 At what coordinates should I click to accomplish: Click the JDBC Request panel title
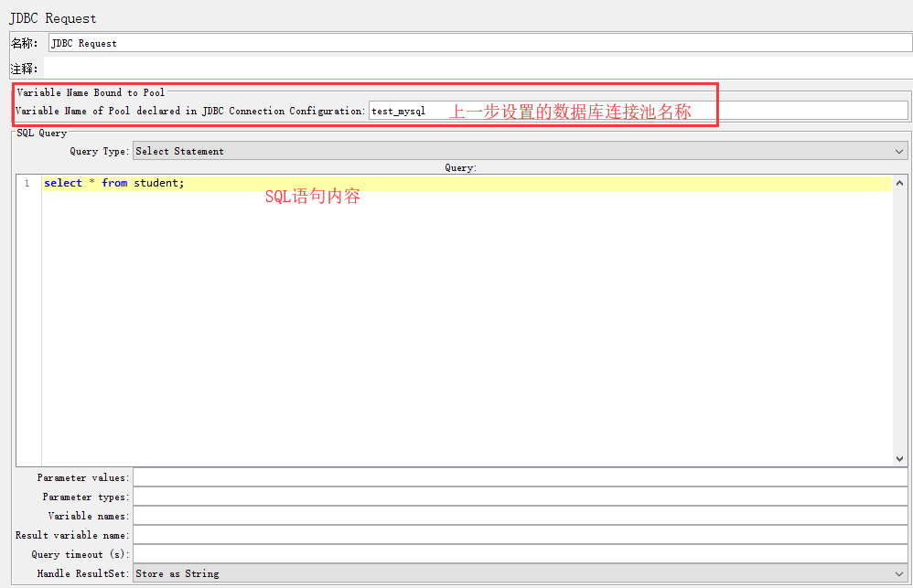53,18
